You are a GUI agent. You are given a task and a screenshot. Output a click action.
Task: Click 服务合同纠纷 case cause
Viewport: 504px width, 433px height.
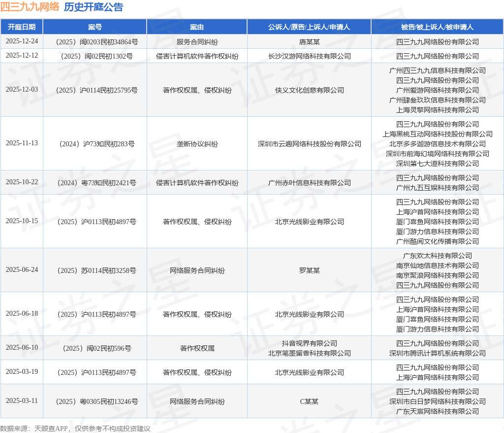click(197, 42)
